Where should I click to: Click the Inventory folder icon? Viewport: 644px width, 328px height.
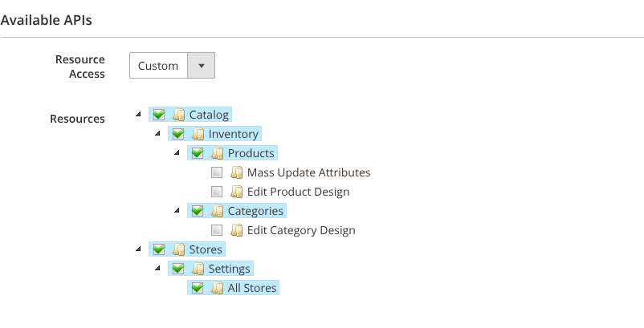click(x=198, y=134)
